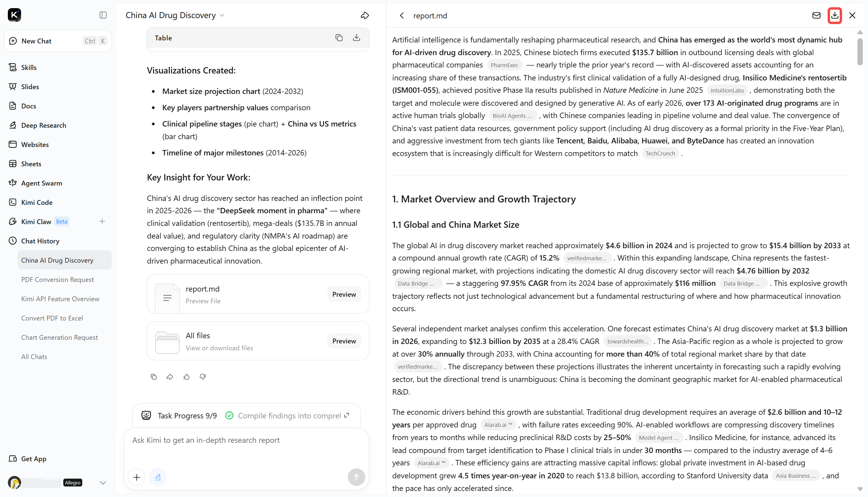868x497 pixels.
Task: Copy the response with the copy icon
Action: click(154, 377)
